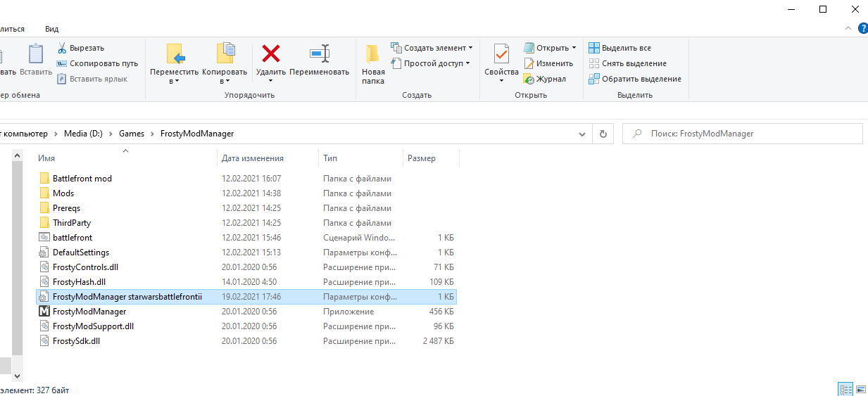
Task: Click Copy path (Скопировать путь) button
Action: pyautogui.click(x=103, y=63)
